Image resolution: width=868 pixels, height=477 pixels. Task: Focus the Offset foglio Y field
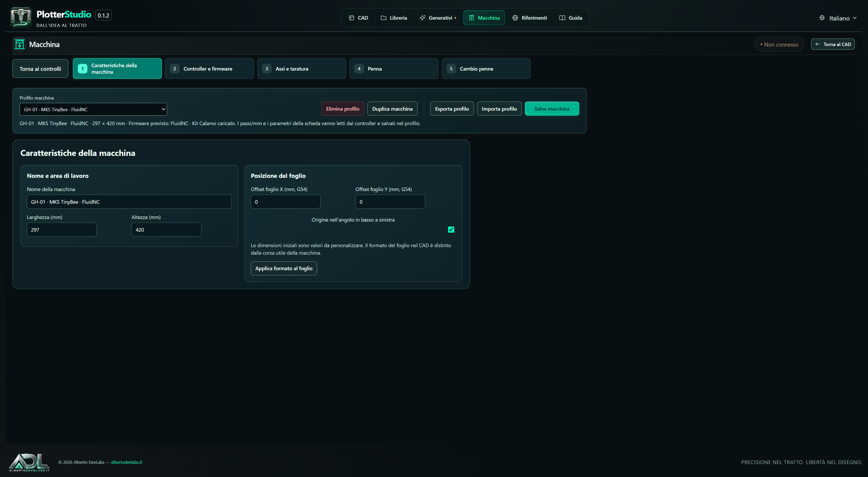tap(390, 202)
